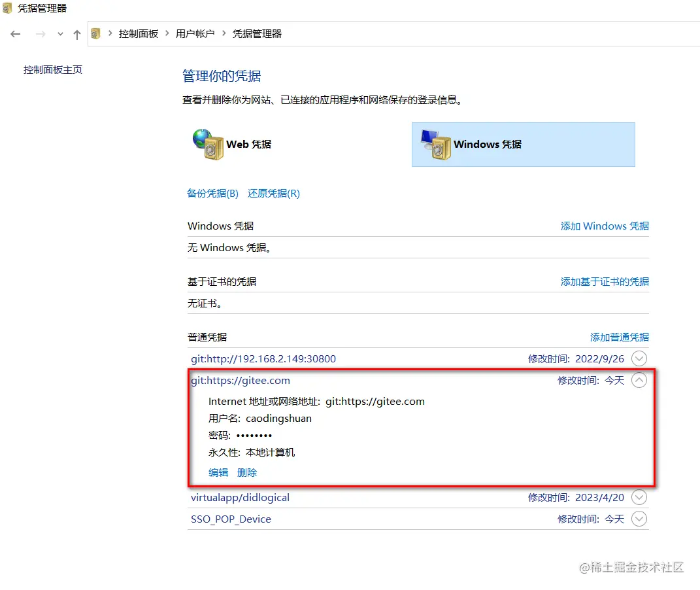Click 添加普通凭据 link

coord(619,338)
